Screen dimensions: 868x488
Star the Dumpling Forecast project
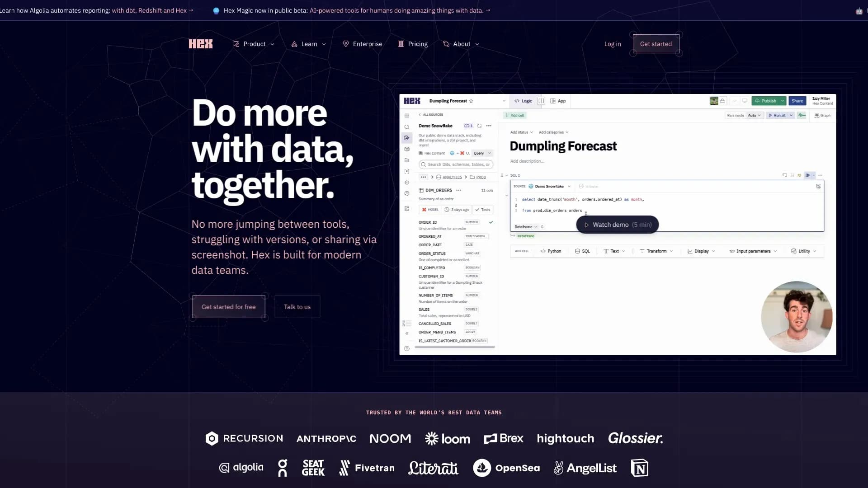[x=471, y=101]
